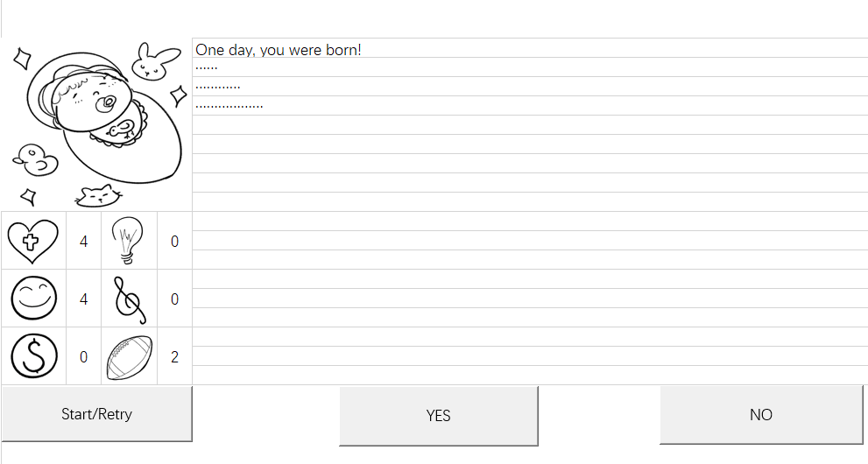The height and width of the screenshot is (464, 868).
Task: Select the music value cell showing 0
Action: 174,299
